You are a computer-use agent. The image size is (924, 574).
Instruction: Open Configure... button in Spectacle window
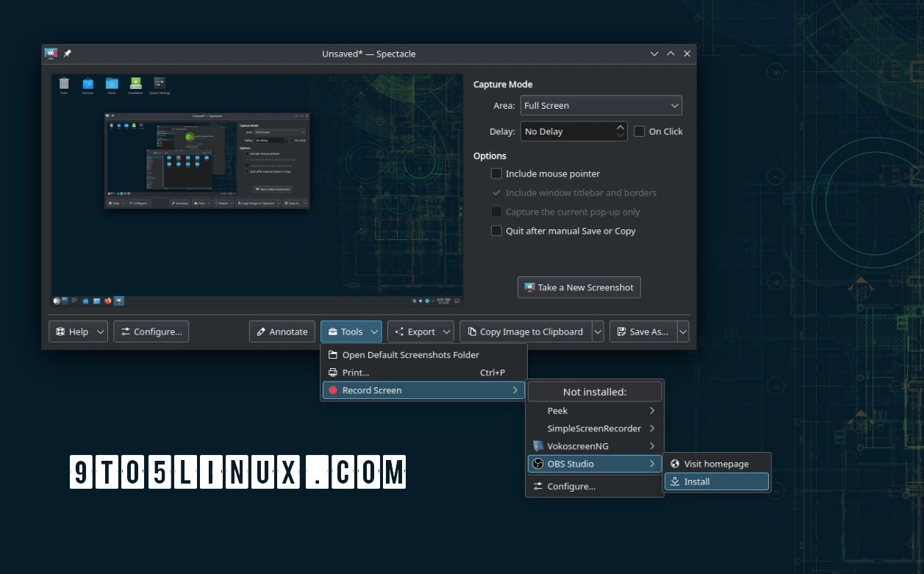(151, 331)
